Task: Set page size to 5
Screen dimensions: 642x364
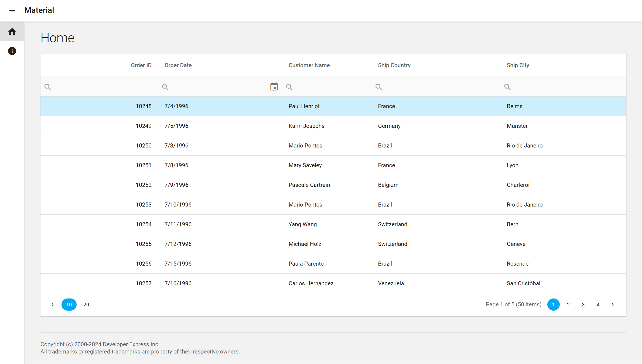Action: [x=53, y=304]
